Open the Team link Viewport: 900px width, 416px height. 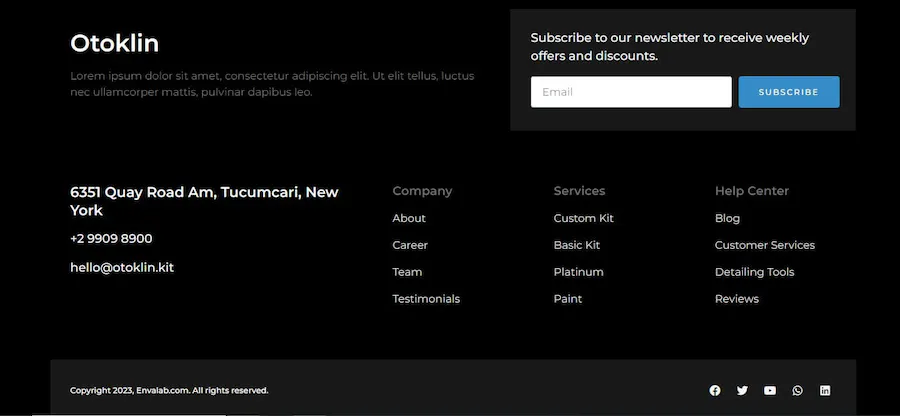pos(407,272)
